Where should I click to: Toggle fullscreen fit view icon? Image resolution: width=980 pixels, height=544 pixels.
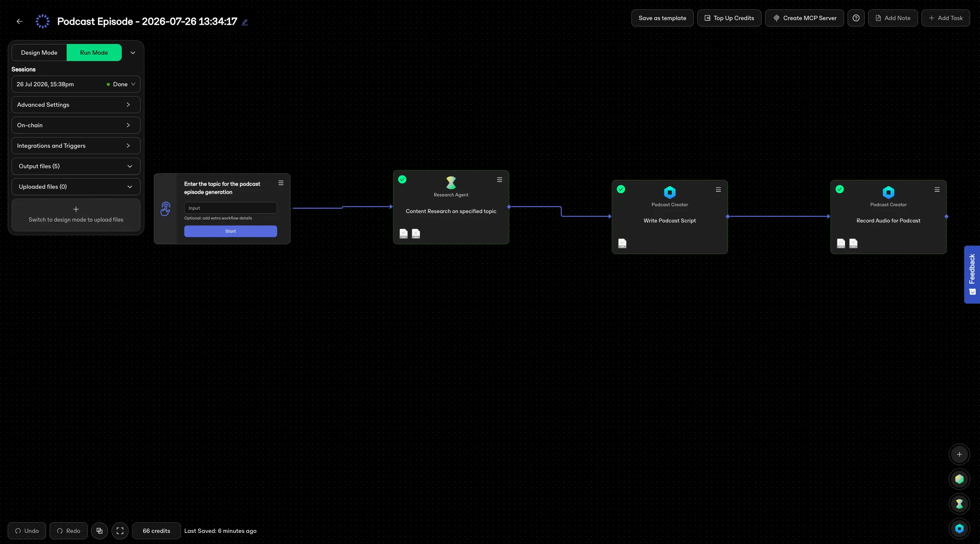tap(120, 531)
